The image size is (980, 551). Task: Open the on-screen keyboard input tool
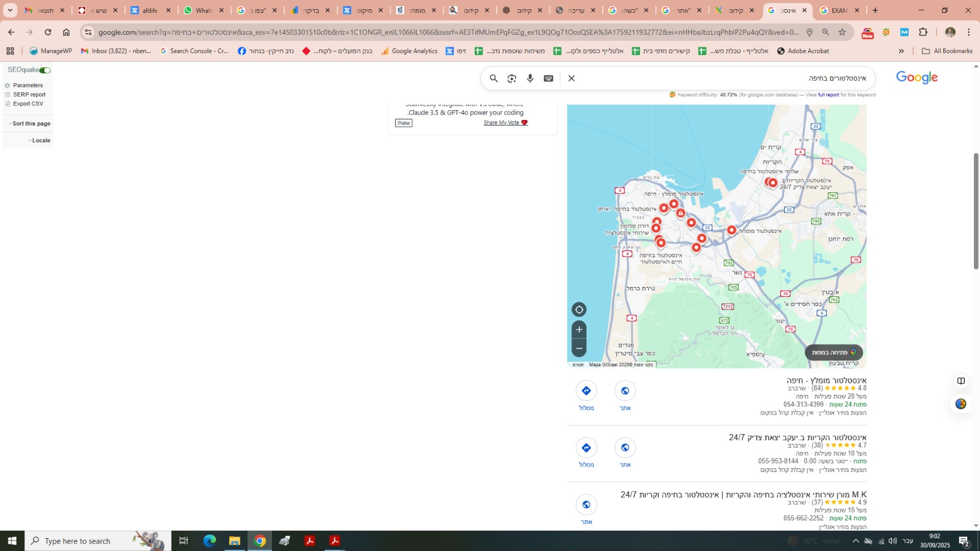tap(549, 78)
